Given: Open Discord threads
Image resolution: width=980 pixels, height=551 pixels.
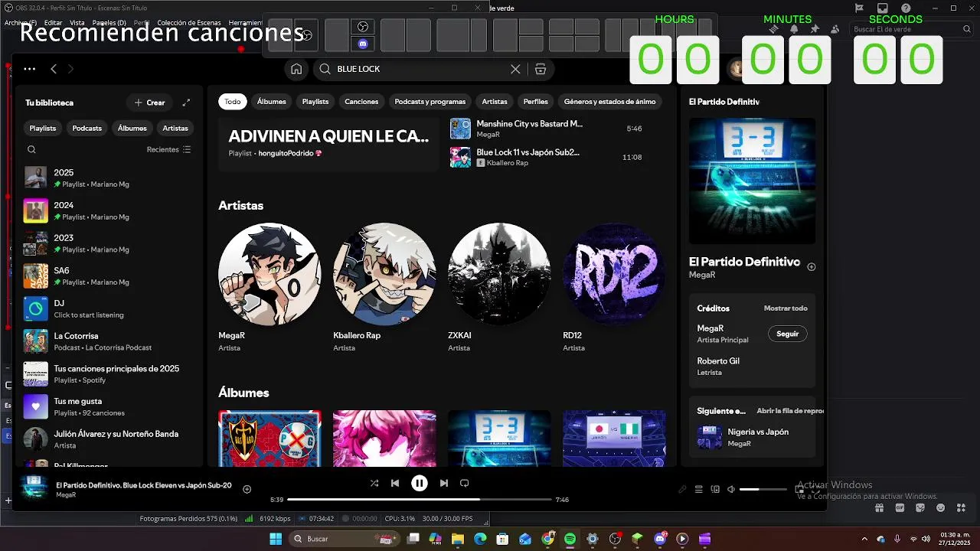Looking at the screenshot, I should point(773,29).
